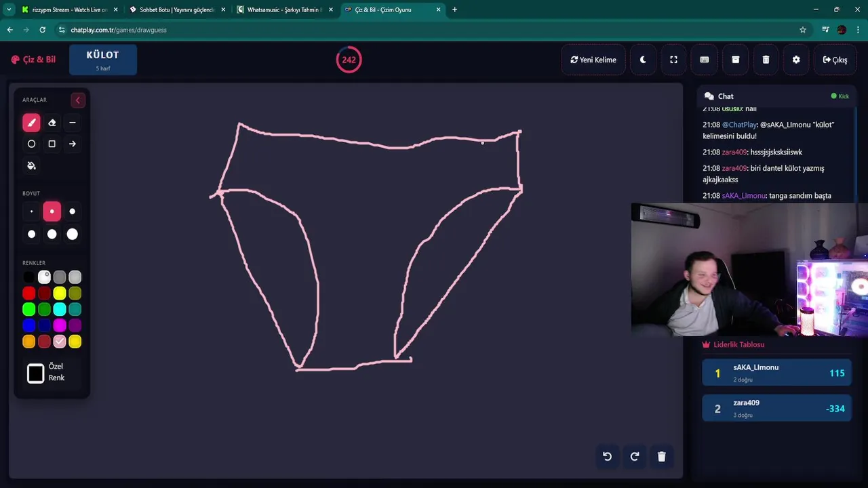Screen dimensions: 868x488
Task: Select the second brush size (active)
Action: 52,211
